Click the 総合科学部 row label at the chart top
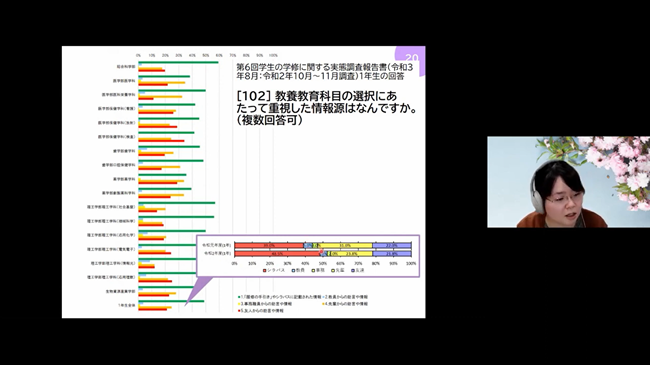 click(126, 66)
